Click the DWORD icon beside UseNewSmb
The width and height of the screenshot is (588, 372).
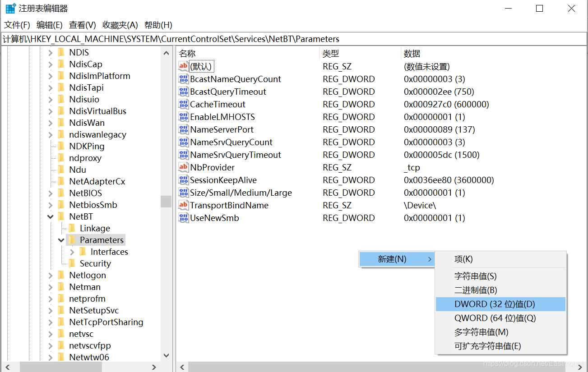click(x=183, y=218)
